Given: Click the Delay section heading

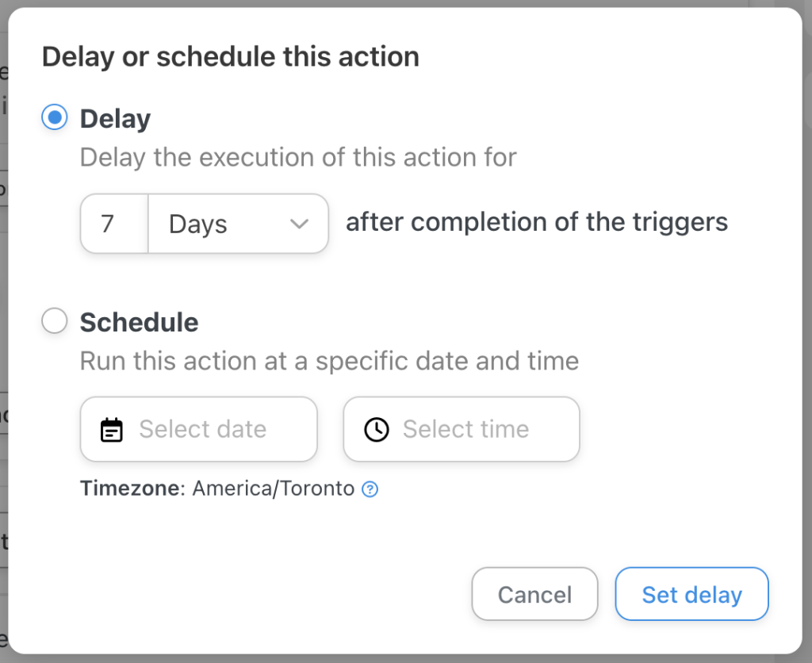Looking at the screenshot, I should click(x=114, y=117).
